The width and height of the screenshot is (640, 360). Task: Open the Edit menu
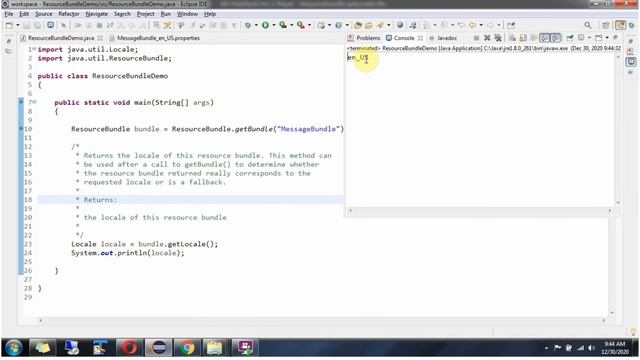click(x=24, y=14)
